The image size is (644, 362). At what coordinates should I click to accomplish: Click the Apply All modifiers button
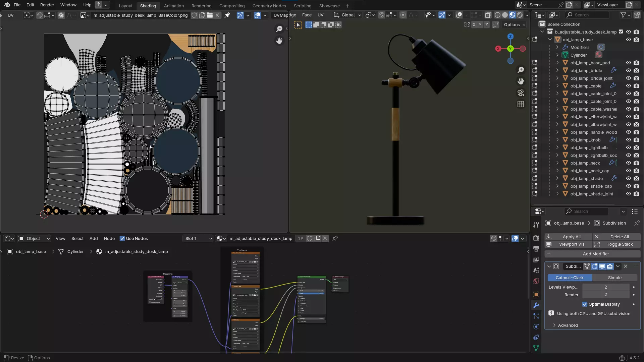click(568, 237)
